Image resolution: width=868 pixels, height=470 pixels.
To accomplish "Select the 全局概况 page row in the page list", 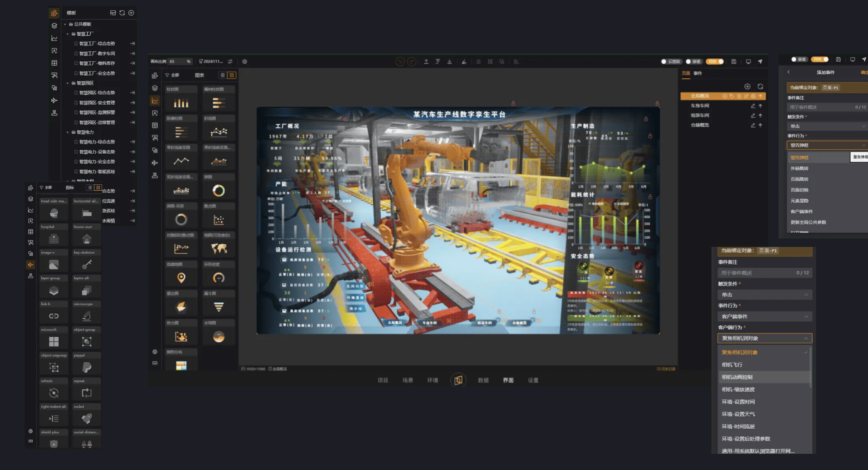I will (723, 96).
